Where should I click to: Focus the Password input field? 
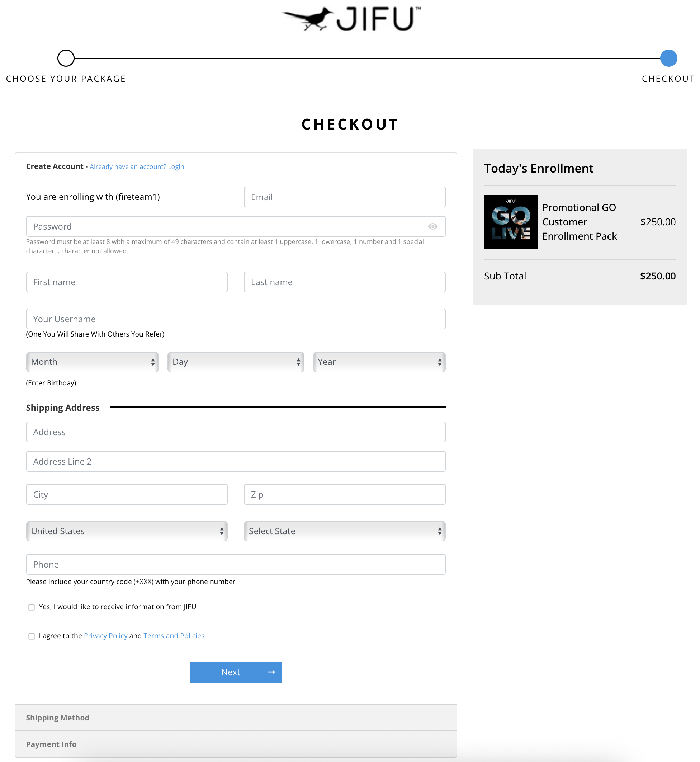pyautogui.click(x=236, y=227)
